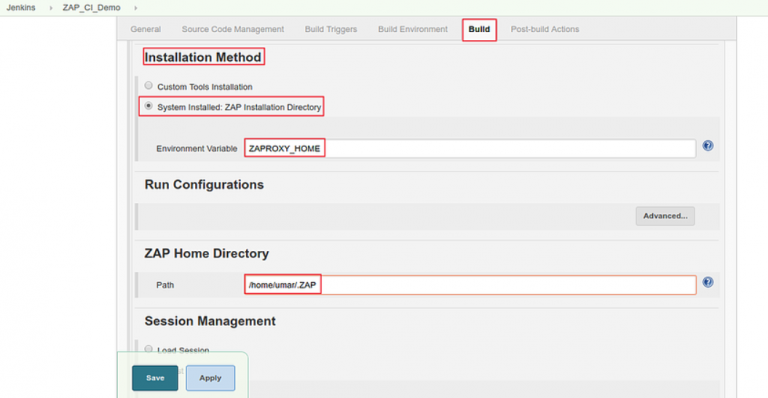Focus the ZAP Home Directory Path field
Viewport: 768px width, 398px height.
point(470,285)
